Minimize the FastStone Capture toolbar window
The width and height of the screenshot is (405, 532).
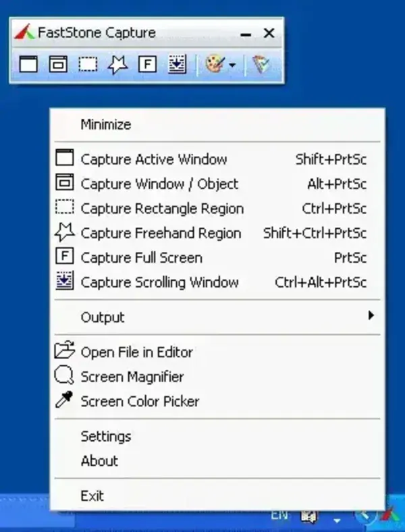coord(246,34)
